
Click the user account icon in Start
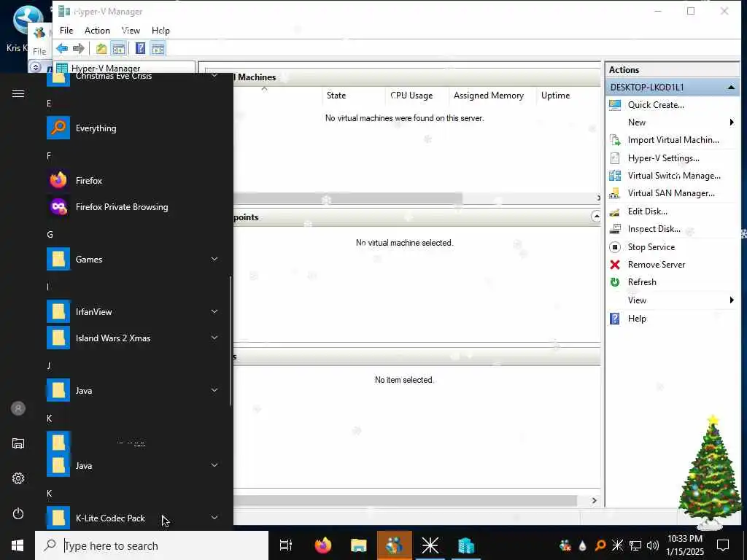pos(18,408)
